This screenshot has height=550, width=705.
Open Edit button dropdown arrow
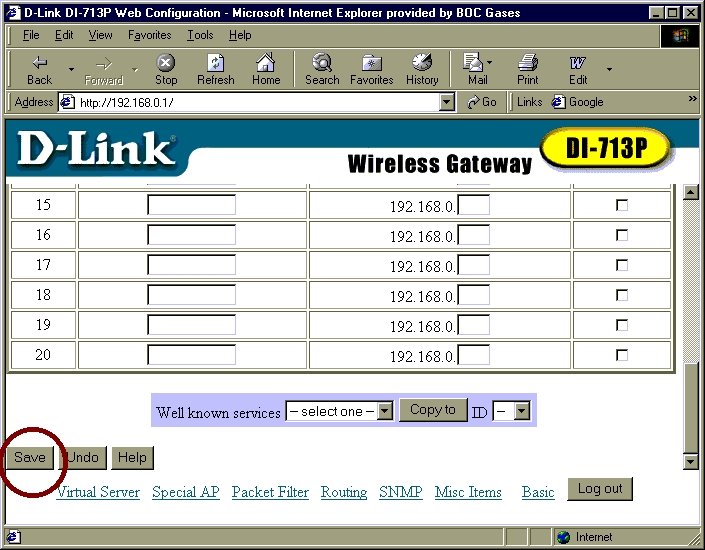click(x=609, y=69)
